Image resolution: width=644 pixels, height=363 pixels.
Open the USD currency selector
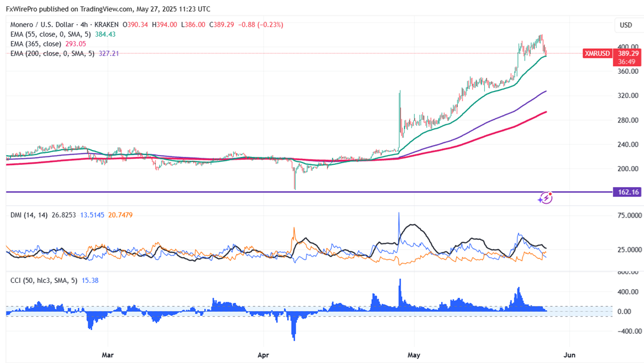[626, 25]
